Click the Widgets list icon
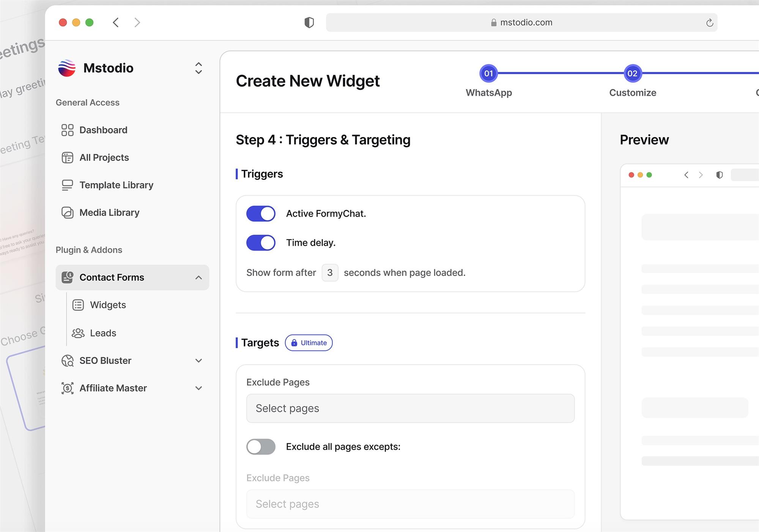This screenshot has height=532, width=759. [x=78, y=305]
